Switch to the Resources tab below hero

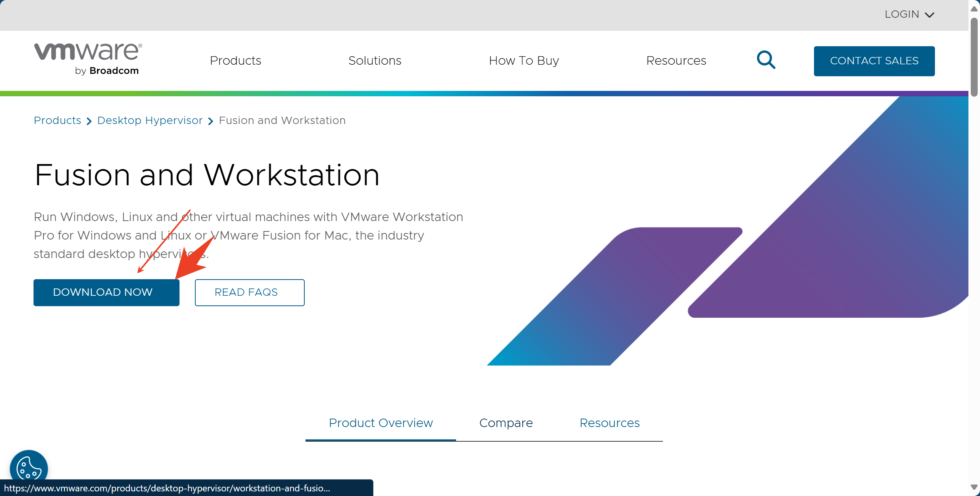click(x=609, y=423)
